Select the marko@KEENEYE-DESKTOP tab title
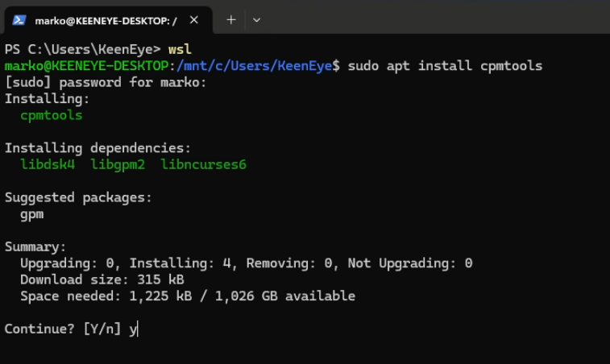610x364 pixels. (106, 20)
